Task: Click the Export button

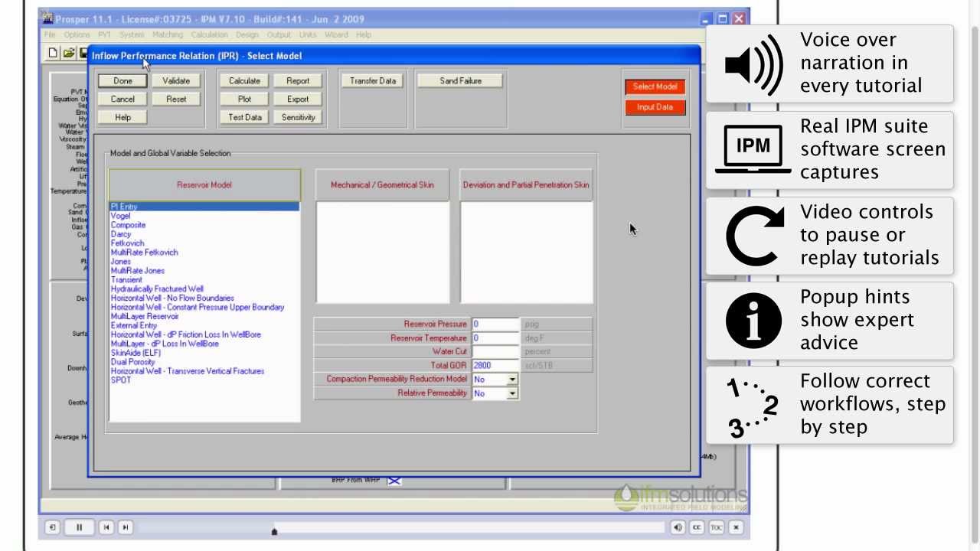Action: coord(298,99)
